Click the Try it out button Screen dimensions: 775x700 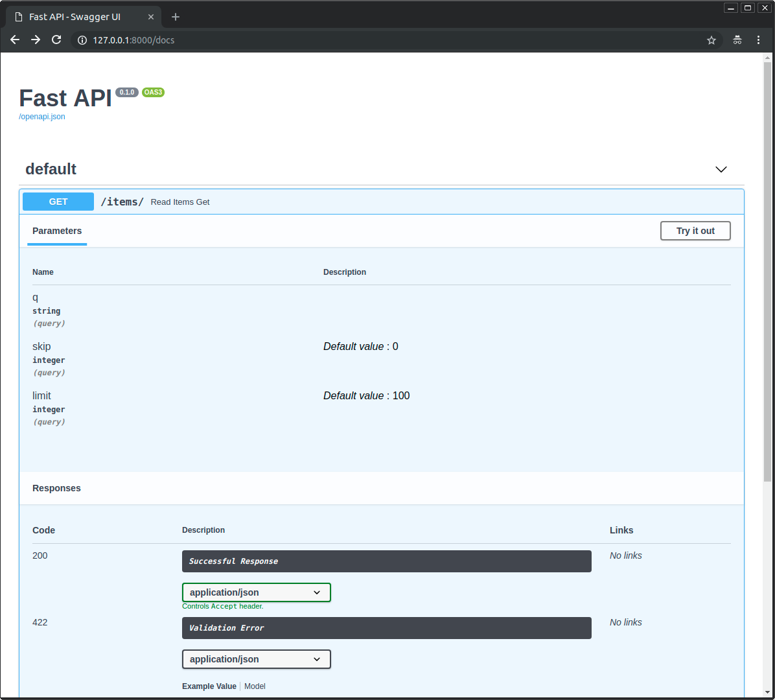point(695,231)
